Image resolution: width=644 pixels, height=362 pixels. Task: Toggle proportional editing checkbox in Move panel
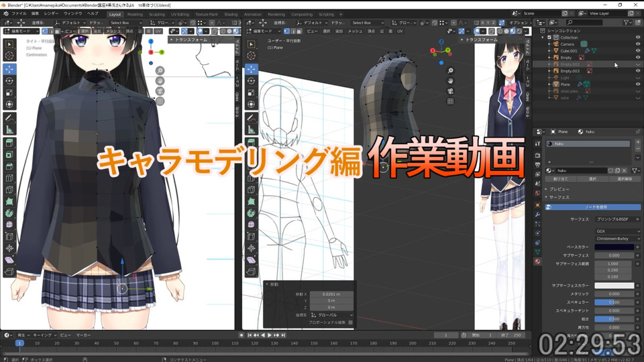coord(350,322)
